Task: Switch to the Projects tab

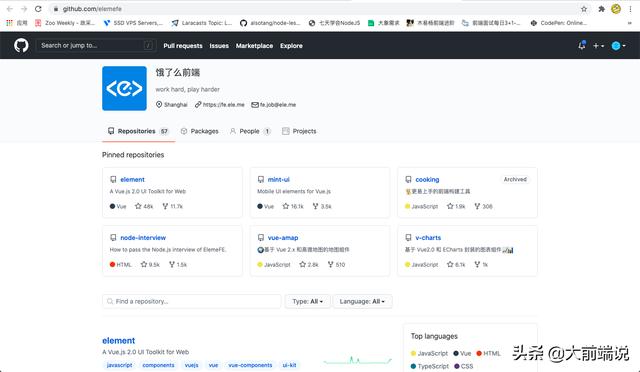Action: click(299, 131)
